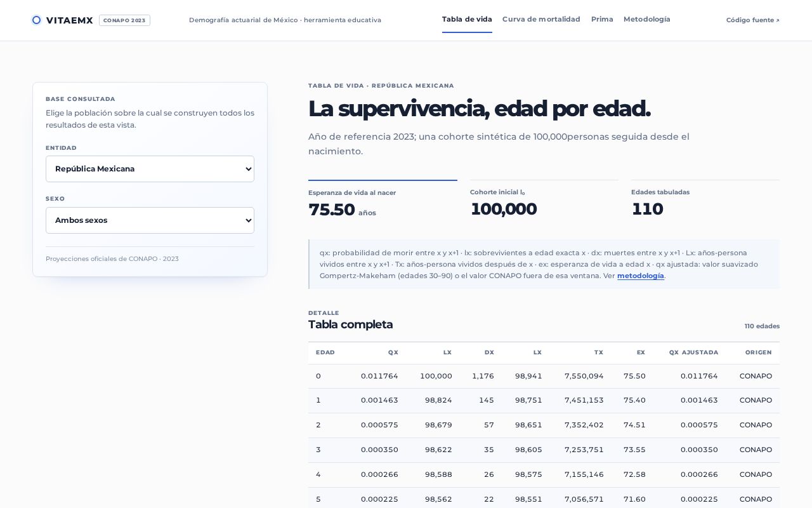Open the Curva de mortalidad tab
Screen dimensions: 812x508
pos(541,20)
